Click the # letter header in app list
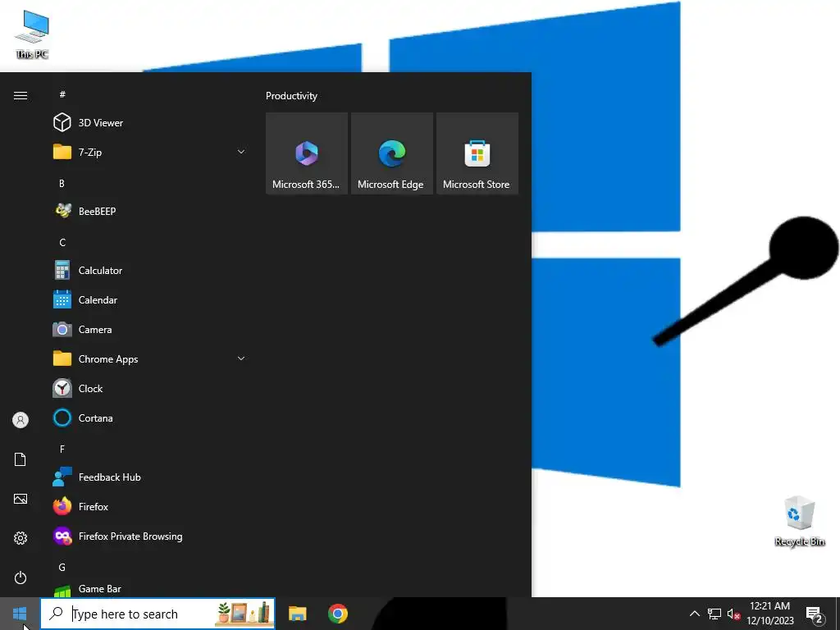Viewport: 840px width, 630px height. point(62,94)
